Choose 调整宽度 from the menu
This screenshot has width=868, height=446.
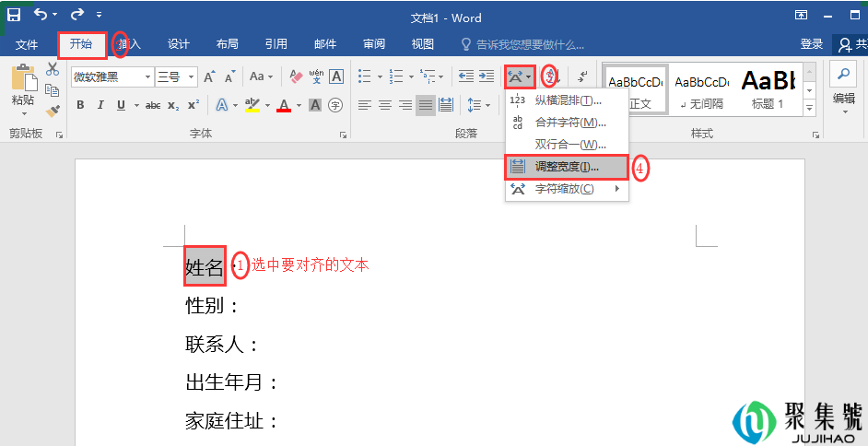567,167
